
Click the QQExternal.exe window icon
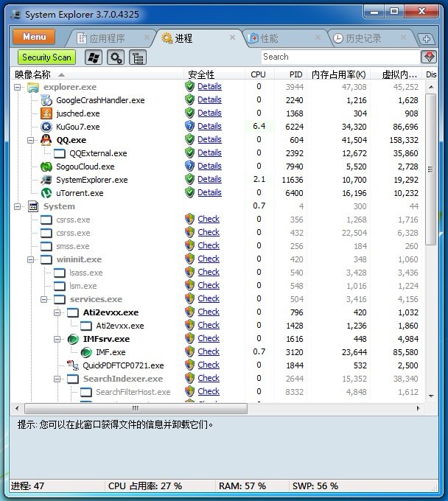[60, 154]
